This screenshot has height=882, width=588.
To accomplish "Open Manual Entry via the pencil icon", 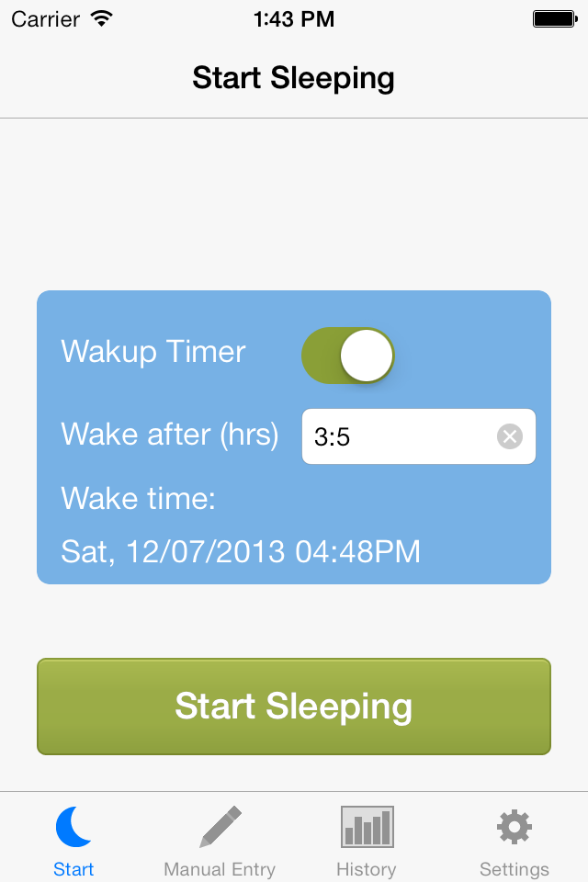I will click(220, 826).
